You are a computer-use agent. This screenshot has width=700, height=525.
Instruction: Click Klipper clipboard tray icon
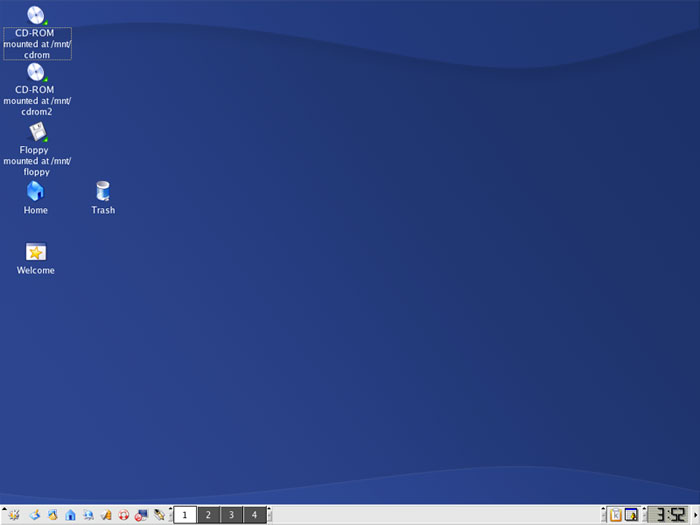pyautogui.click(x=616, y=515)
